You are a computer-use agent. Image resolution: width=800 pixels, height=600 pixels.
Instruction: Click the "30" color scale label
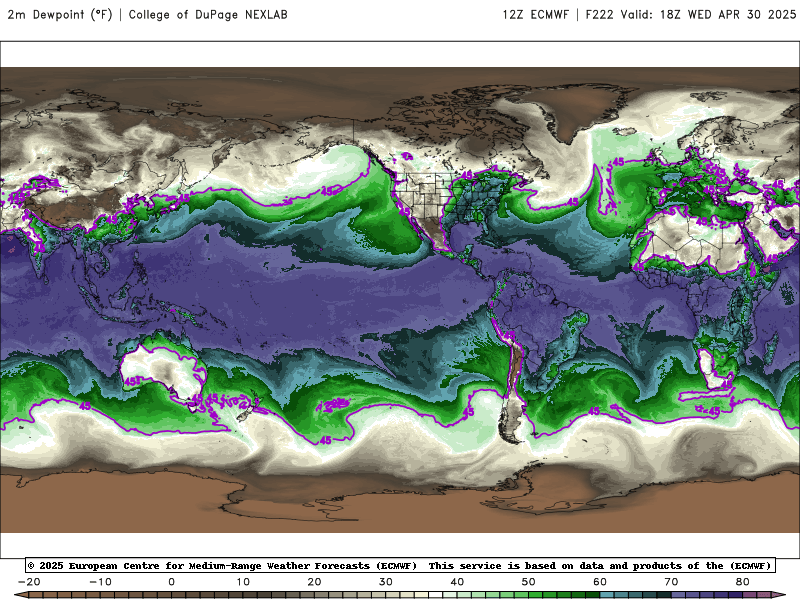pos(386,582)
